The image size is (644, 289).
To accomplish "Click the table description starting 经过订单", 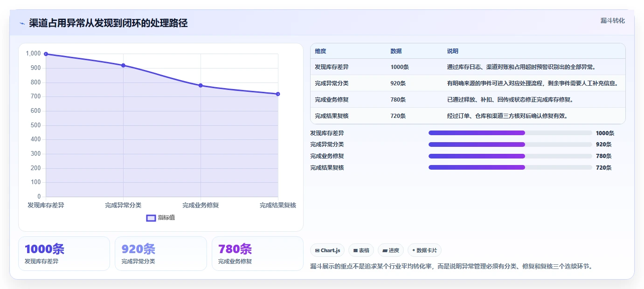I will pyautogui.click(x=507, y=116).
